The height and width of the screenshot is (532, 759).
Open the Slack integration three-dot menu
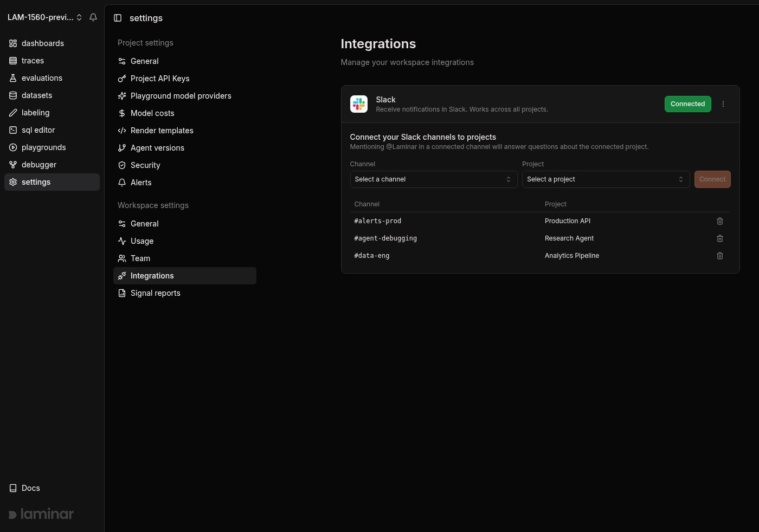tap(723, 104)
